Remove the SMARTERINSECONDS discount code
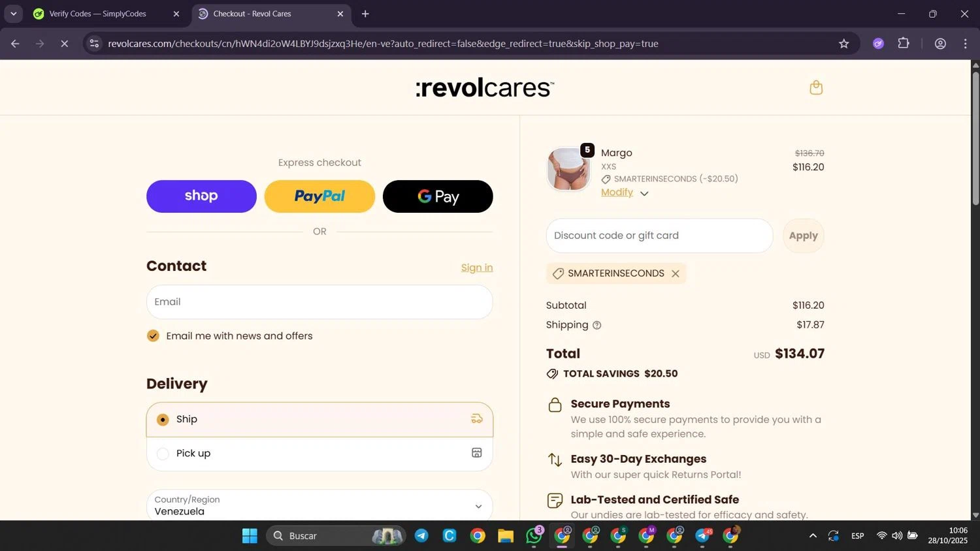Screen dimensions: 980x551 click(x=676, y=274)
